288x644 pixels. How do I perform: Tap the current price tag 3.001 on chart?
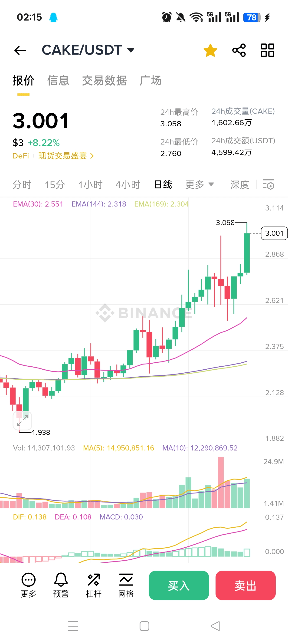(x=274, y=233)
